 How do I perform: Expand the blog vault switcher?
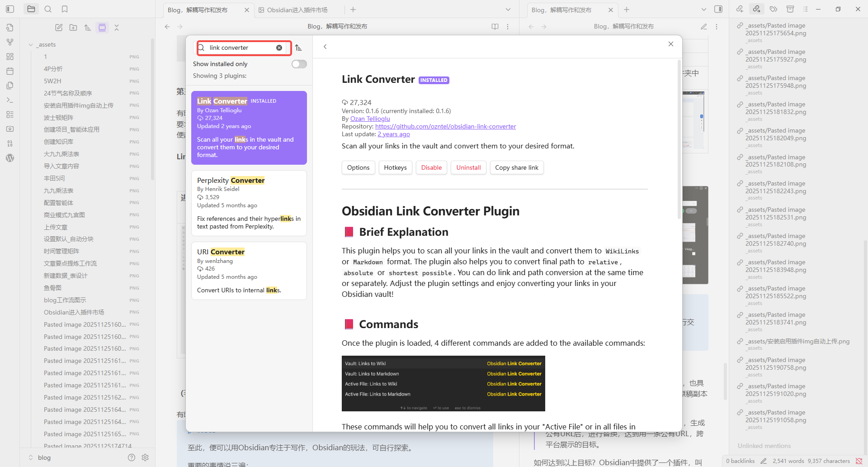(x=31, y=457)
